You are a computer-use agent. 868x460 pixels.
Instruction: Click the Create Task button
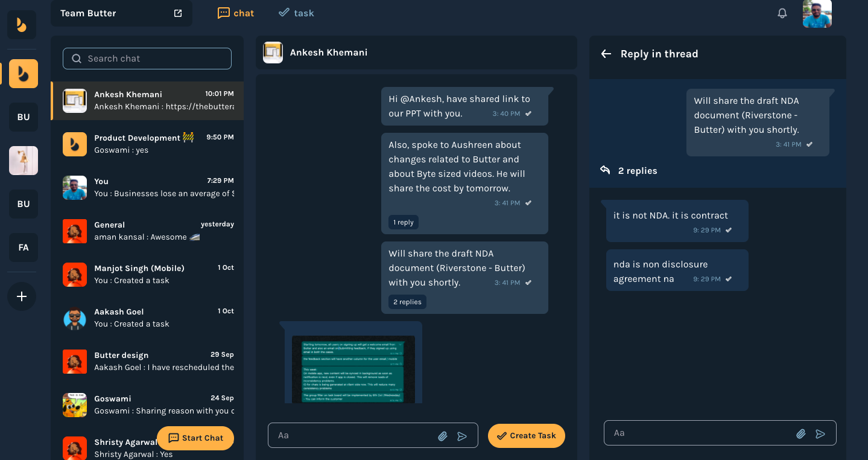point(527,436)
